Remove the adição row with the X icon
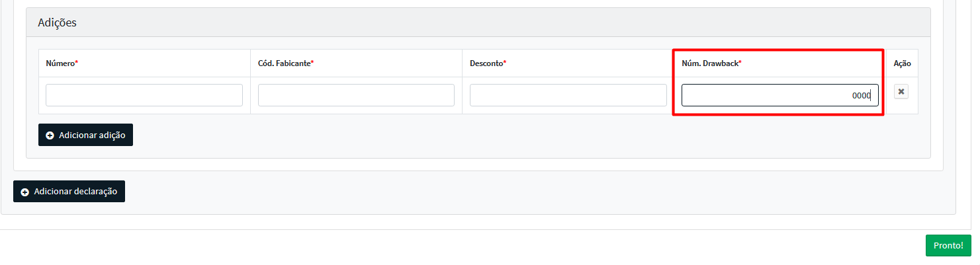Image resolution: width=980 pixels, height=265 pixels. click(x=901, y=92)
